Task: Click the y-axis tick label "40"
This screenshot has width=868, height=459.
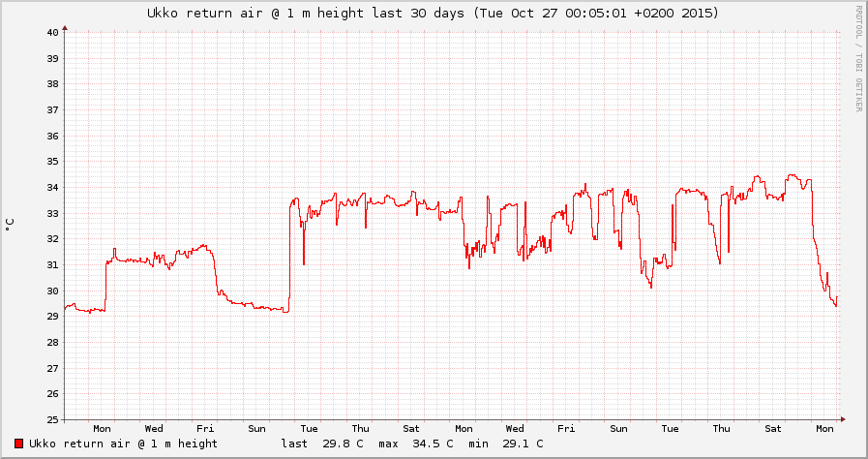Action: 52,33
